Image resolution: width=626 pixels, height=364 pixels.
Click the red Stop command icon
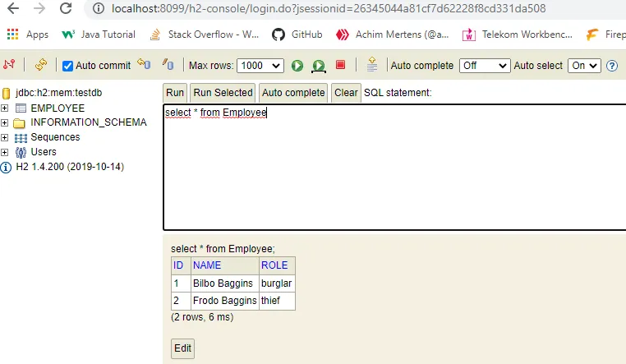341,65
